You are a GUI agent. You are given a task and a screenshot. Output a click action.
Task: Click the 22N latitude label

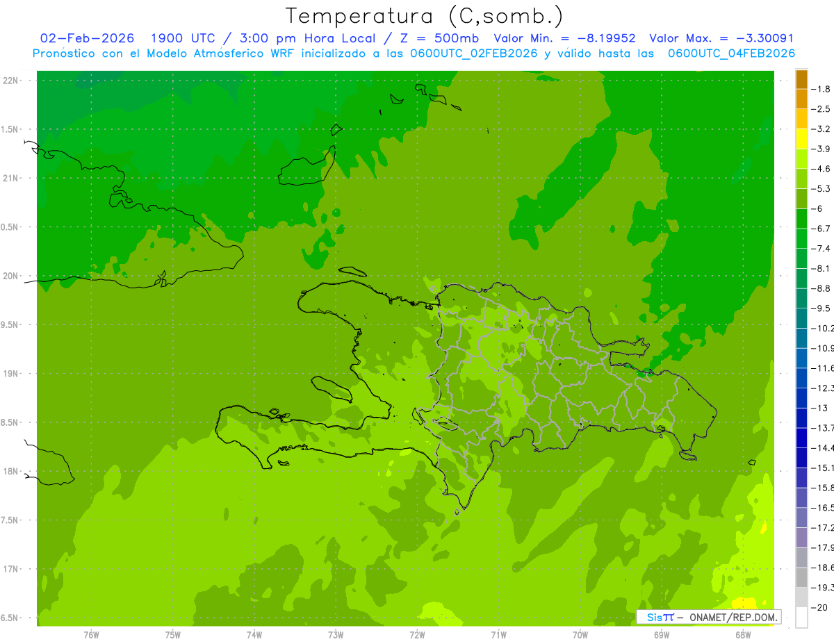tap(10, 81)
